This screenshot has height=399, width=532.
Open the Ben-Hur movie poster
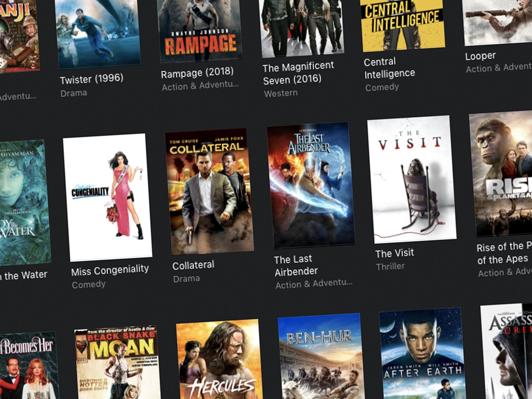321,356
